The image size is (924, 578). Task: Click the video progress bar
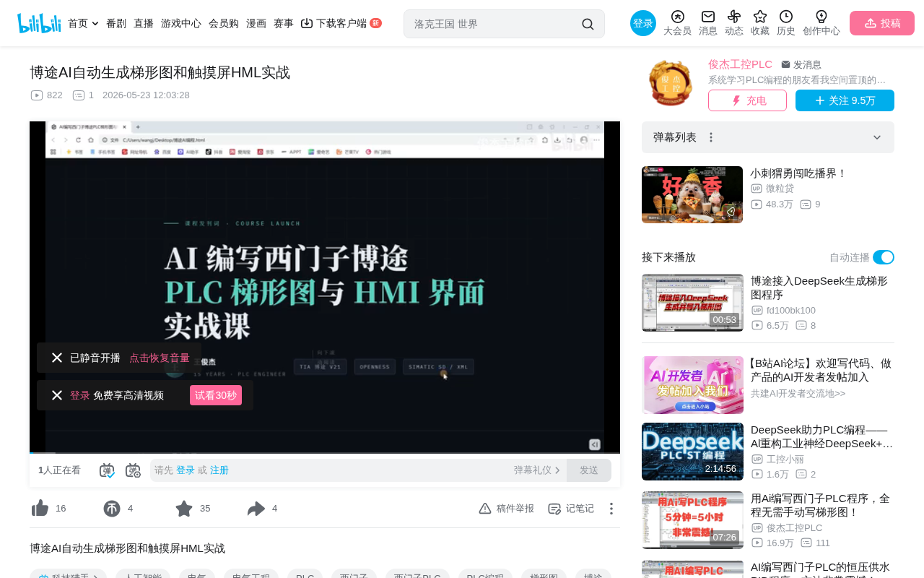pyautogui.click(x=325, y=453)
